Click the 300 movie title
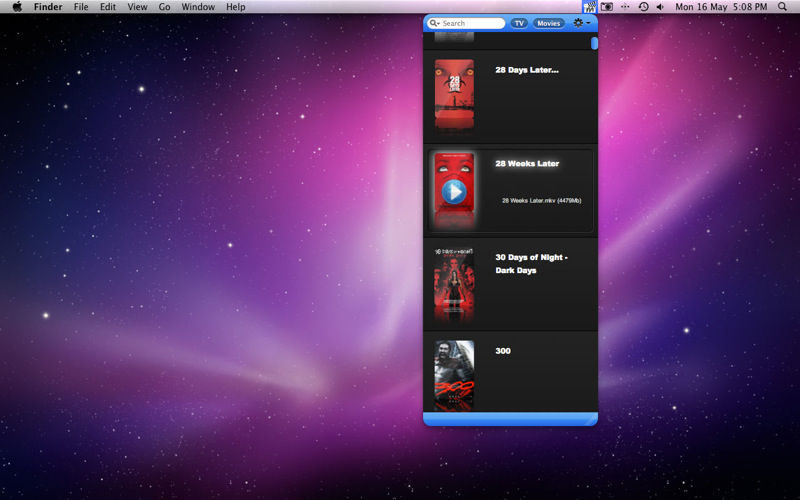The width and height of the screenshot is (800, 500). [x=503, y=351]
